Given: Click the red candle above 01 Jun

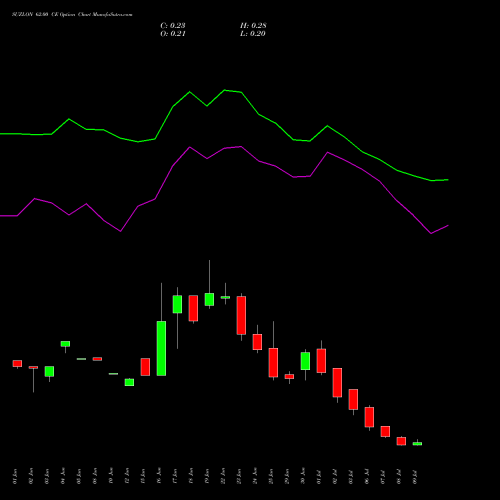Looking at the screenshot, I should 17,363.
